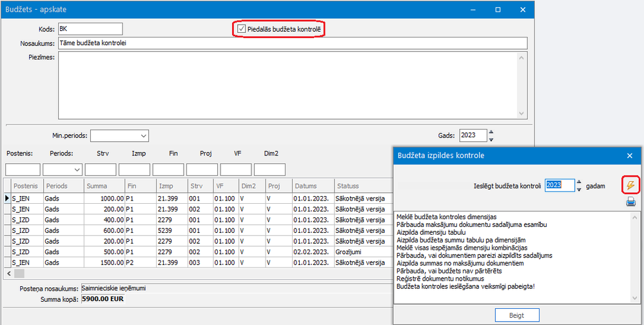Open the Min.periods dropdown
This screenshot has height=325, width=644.
pyautogui.click(x=143, y=135)
